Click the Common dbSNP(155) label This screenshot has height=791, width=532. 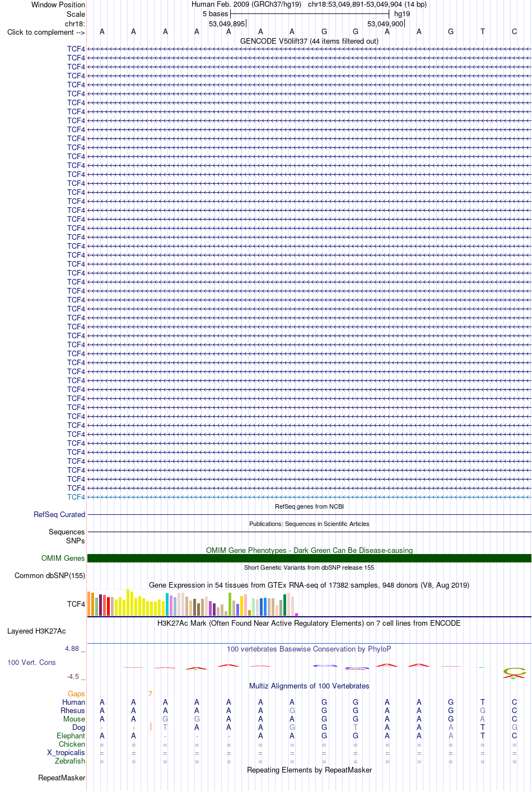[50, 576]
